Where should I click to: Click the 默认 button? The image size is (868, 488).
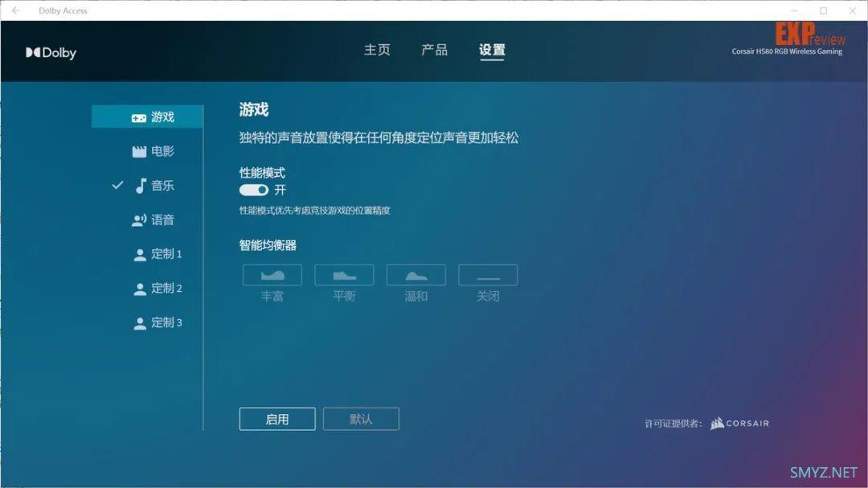361,420
